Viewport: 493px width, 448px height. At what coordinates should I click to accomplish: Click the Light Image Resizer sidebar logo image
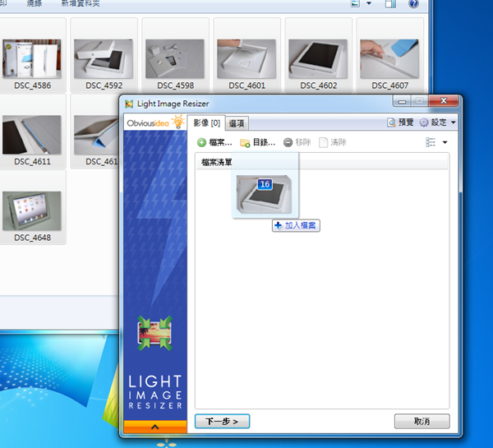[x=154, y=333]
